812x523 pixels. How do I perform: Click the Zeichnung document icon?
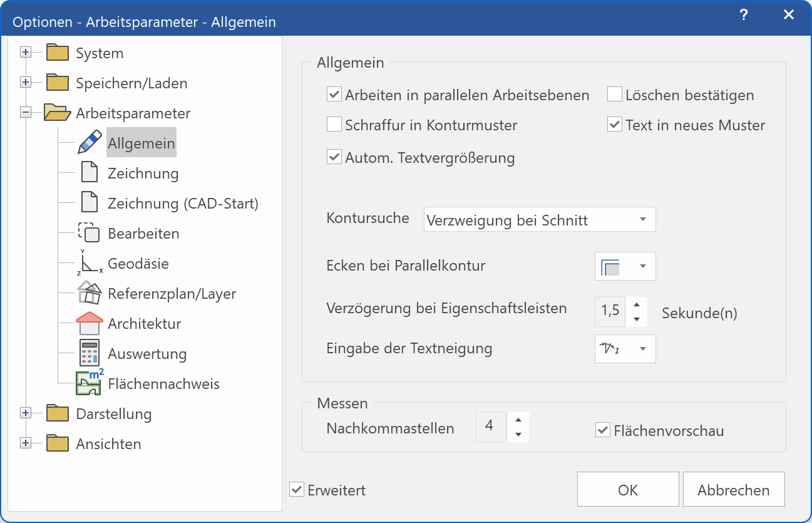click(x=90, y=172)
